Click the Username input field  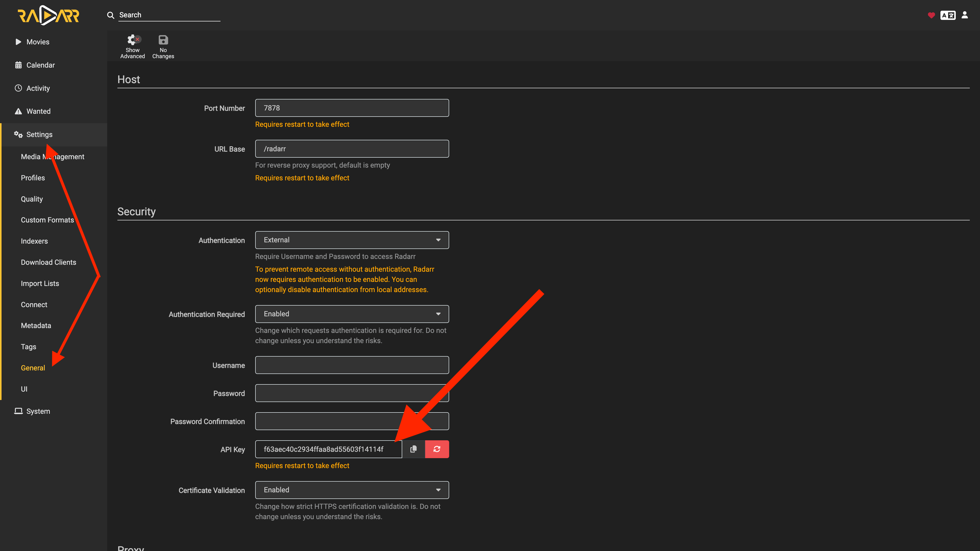coord(352,365)
